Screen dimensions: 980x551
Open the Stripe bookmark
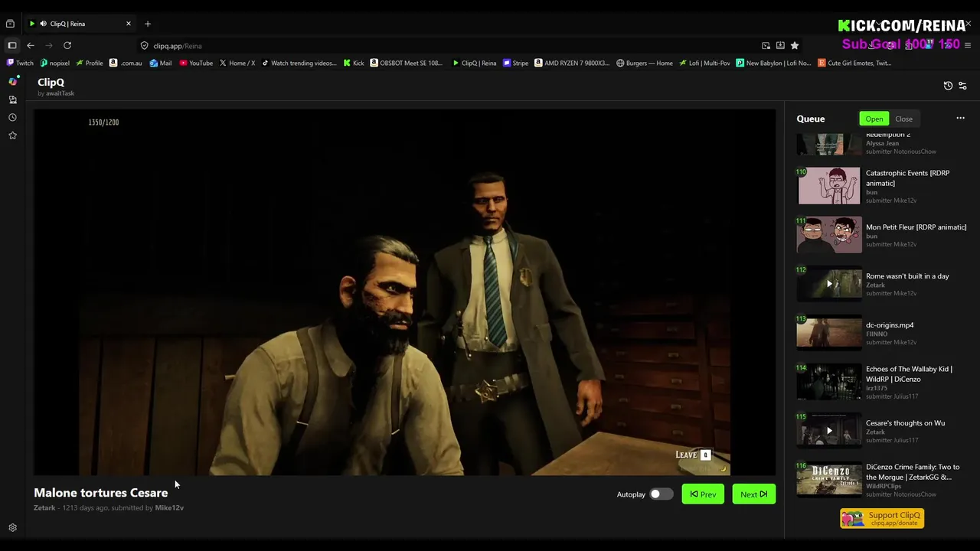click(x=516, y=64)
